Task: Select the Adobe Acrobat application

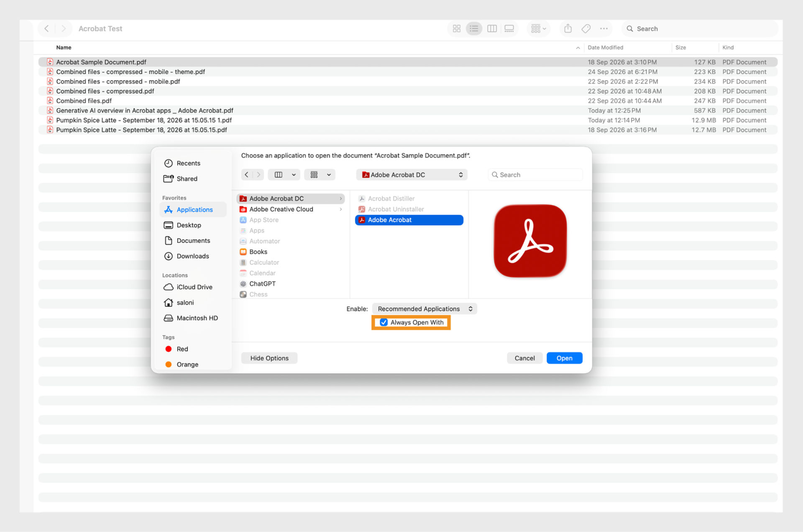Action: pos(409,220)
